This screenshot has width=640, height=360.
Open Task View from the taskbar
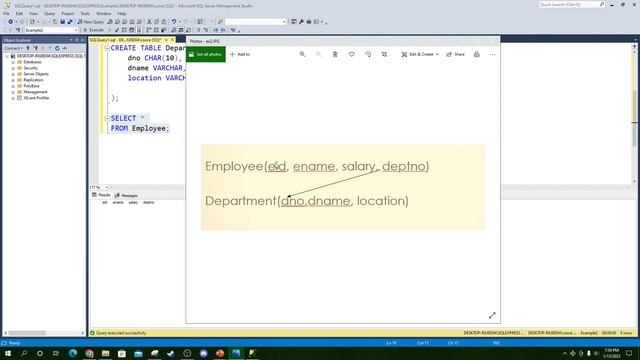56,353
